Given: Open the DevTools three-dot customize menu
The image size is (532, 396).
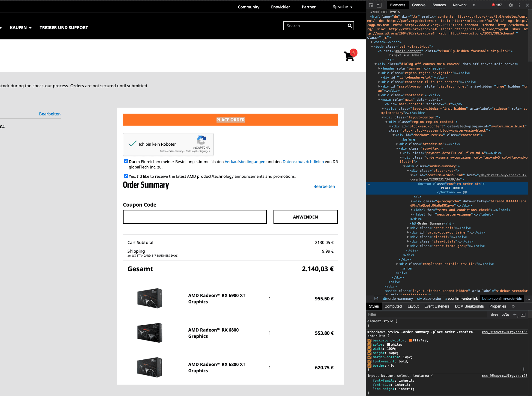Looking at the screenshot, I should [x=519, y=5].
